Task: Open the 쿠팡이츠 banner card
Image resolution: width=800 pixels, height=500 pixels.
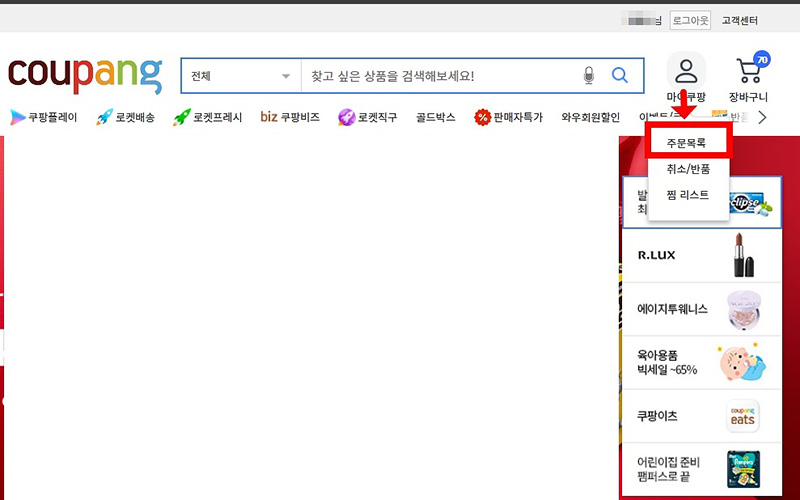Action: pos(702,416)
